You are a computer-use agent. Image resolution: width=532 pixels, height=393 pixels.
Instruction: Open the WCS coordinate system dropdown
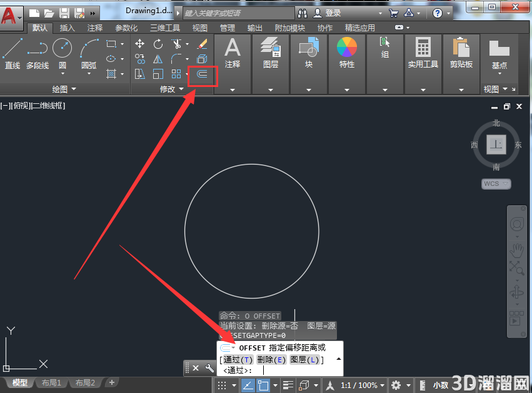tap(496, 184)
